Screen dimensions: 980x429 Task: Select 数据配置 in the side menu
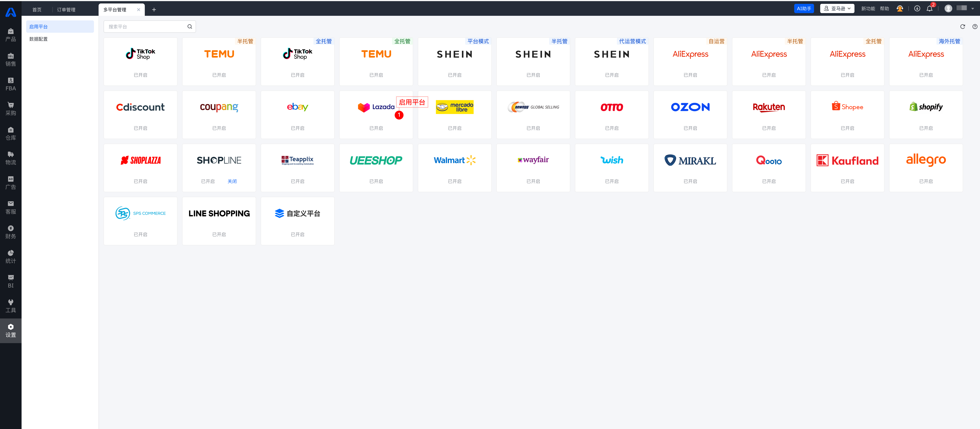point(60,39)
